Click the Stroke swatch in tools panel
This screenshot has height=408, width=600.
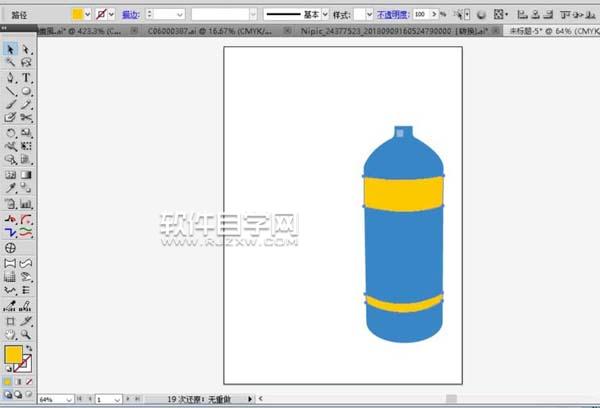coord(24,364)
